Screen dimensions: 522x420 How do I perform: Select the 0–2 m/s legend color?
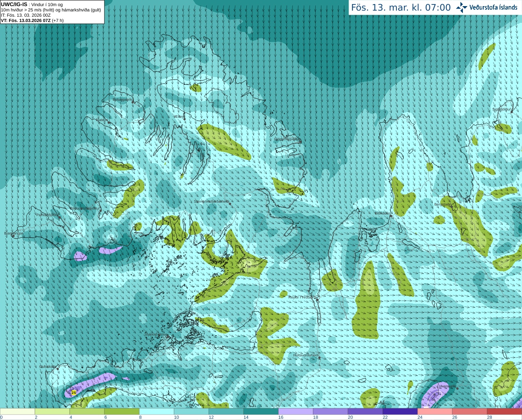pyautogui.click(x=18, y=411)
